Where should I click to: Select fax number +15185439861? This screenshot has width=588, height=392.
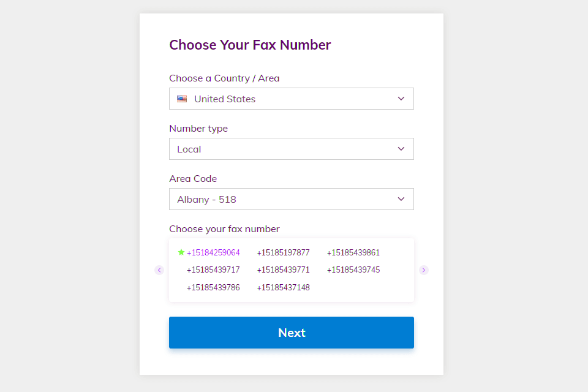point(353,252)
